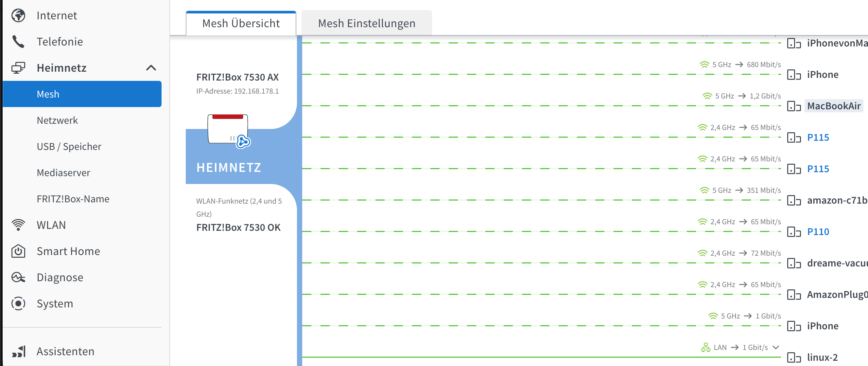This screenshot has width=868, height=366.
Task: Click the device icon beside iPhonevonMa
Action: 794,44
